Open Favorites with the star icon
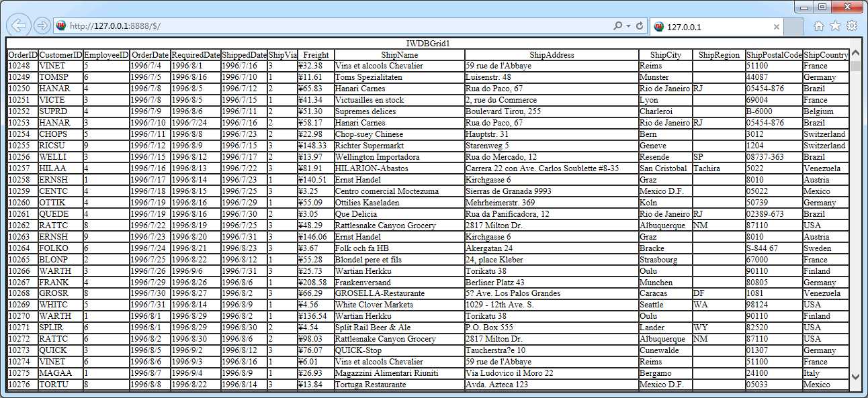Viewport: 868px width, 398px height. pyautogui.click(x=835, y=26)
